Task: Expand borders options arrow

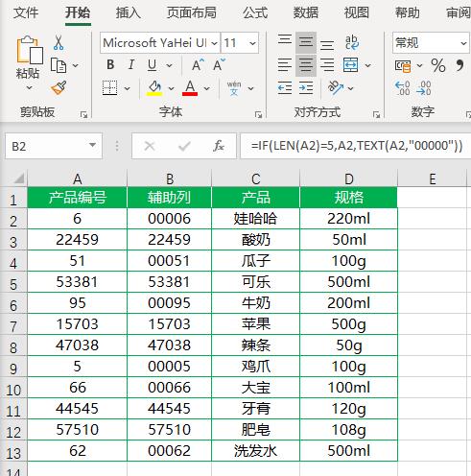Action: pos(128,88)
